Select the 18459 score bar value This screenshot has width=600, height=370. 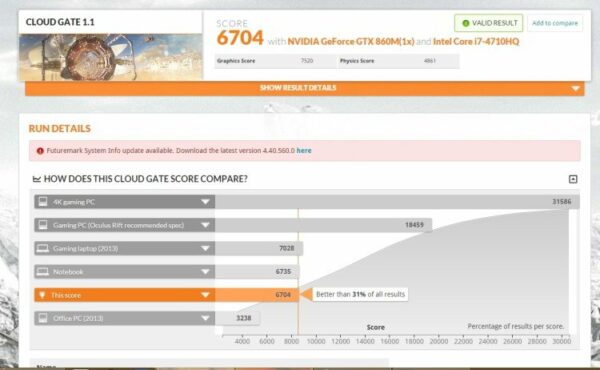point(414,225)
